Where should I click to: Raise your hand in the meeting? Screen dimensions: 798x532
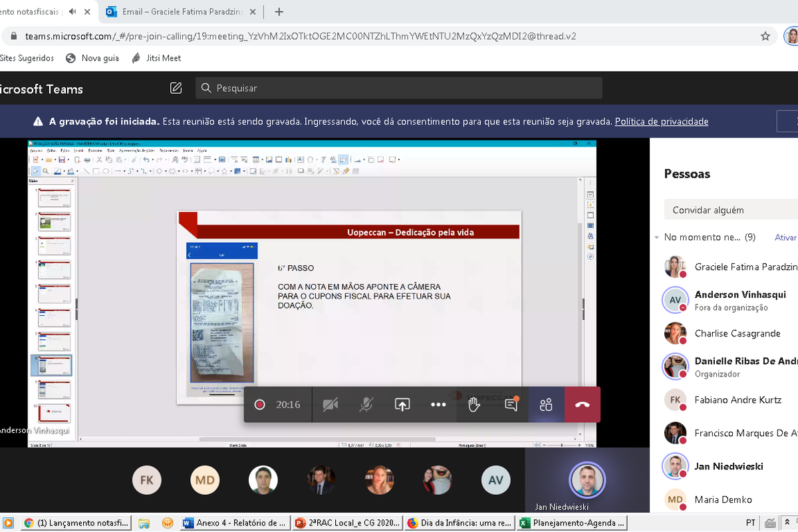click(x=474, y=404)
